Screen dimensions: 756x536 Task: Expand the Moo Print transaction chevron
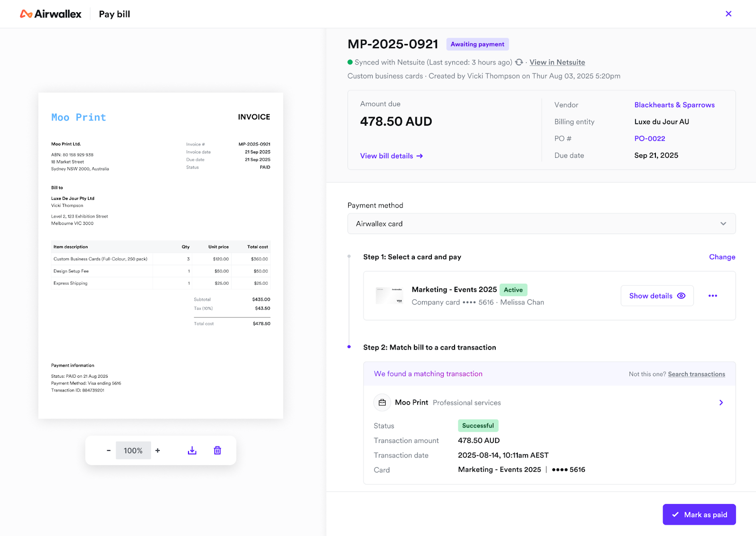click(x=721, y=402)
